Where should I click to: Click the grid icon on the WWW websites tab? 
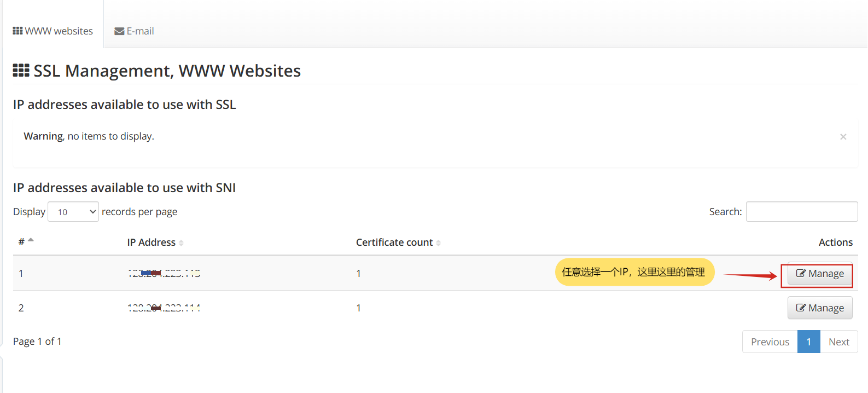[x=18, y=31]
